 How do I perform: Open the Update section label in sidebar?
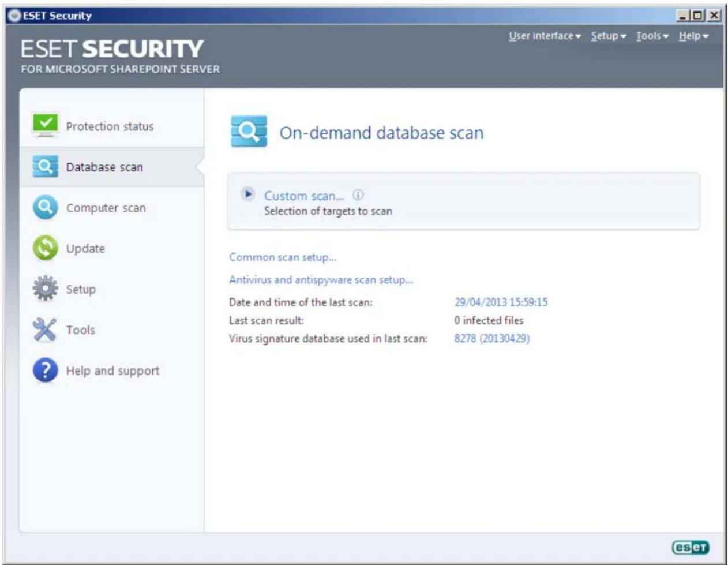85,249
